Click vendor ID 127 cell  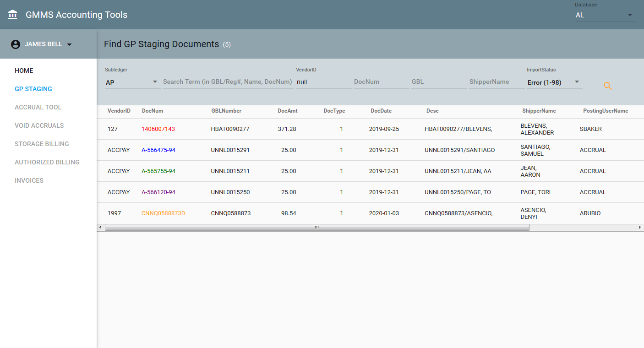(113, 129)
